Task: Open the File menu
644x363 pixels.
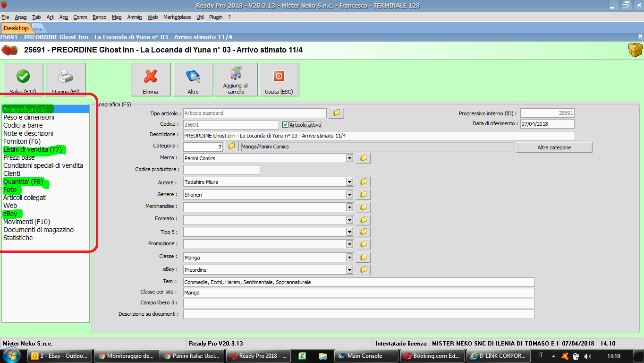Action: (5, 17)
